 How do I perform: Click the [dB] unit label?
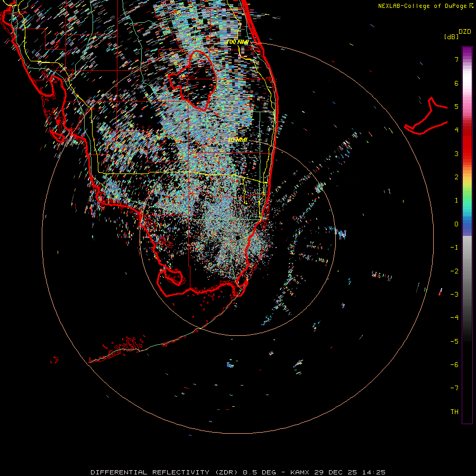(451, 36)
